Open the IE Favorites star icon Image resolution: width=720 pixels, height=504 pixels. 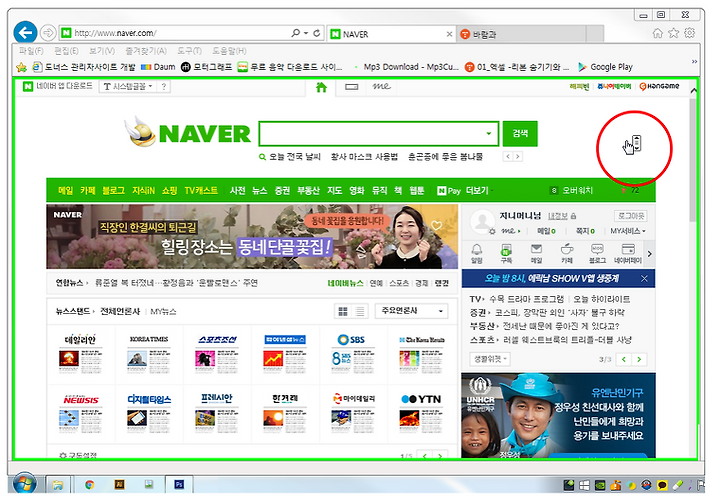point(674,33)
